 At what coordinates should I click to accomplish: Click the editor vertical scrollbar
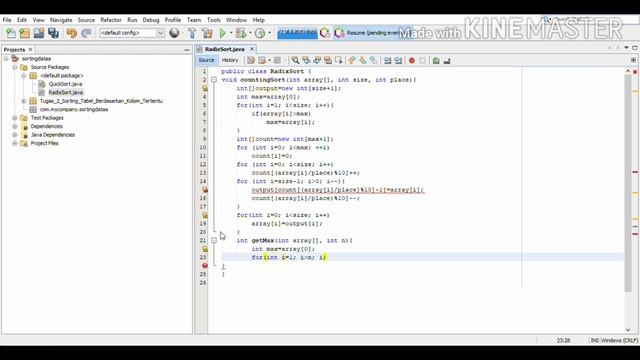628,184
